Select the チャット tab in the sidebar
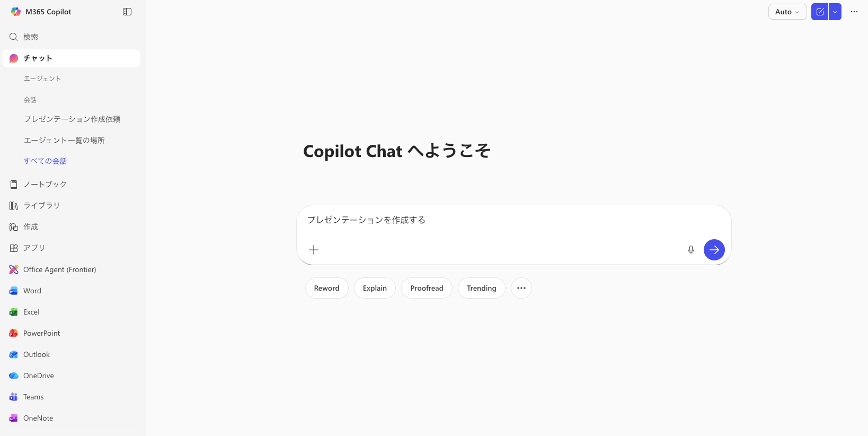This screenshot has height=436, width=868. [x=72, y=58]
